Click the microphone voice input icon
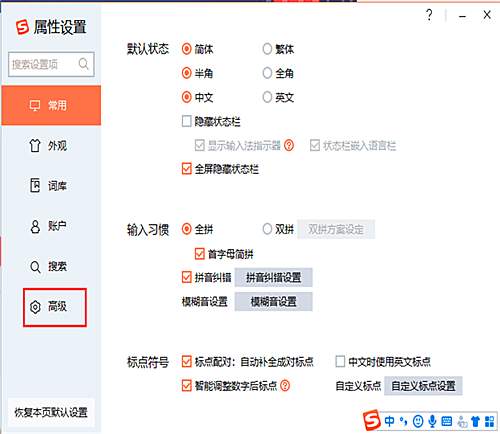 point(432,421)
